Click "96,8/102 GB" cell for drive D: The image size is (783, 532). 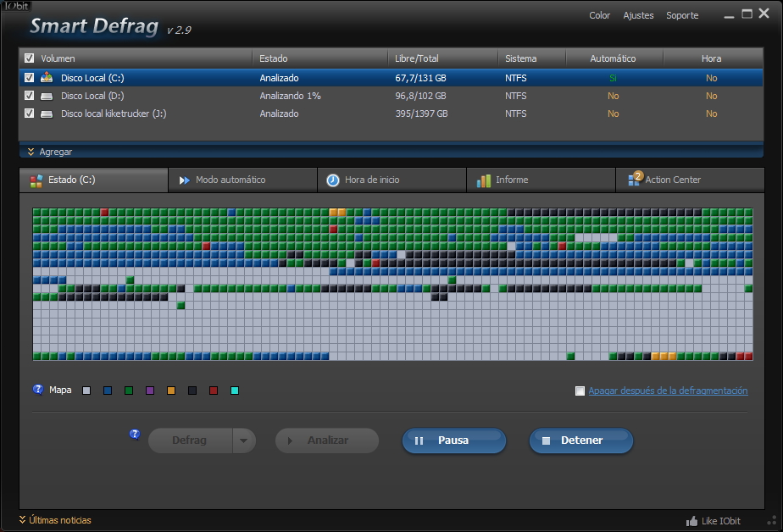[x=420, y=96]
